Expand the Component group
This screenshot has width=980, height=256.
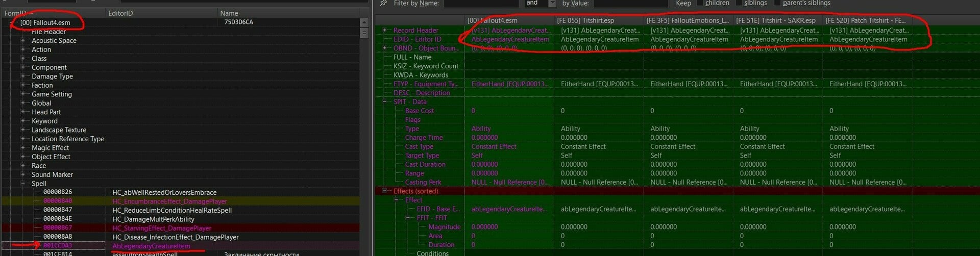coord(23,67)
